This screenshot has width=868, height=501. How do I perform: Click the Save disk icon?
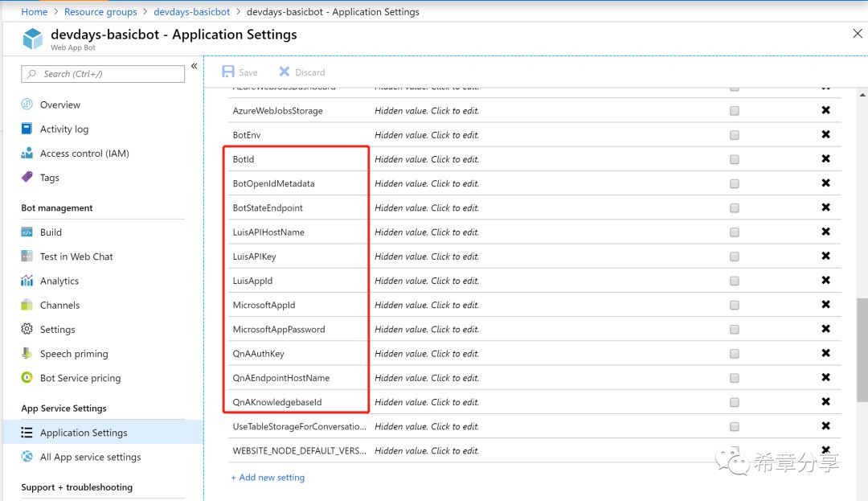tap(228, 72)
